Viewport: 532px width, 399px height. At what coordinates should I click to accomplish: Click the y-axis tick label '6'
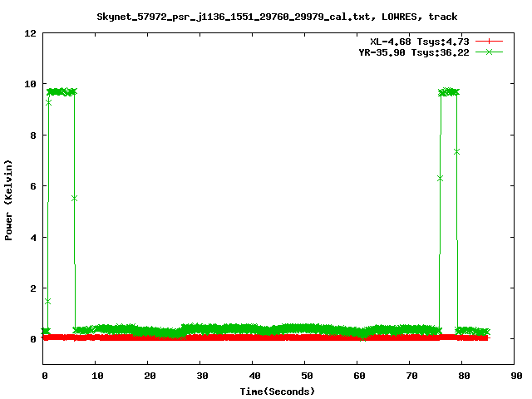point(33,186)
